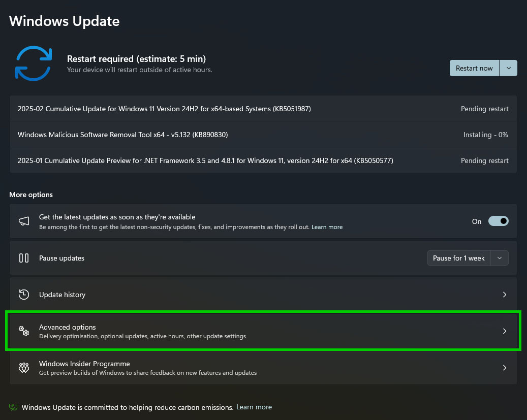Click Learn more link about latest updates
Screen dimensions: 527x420
[327, 227]
